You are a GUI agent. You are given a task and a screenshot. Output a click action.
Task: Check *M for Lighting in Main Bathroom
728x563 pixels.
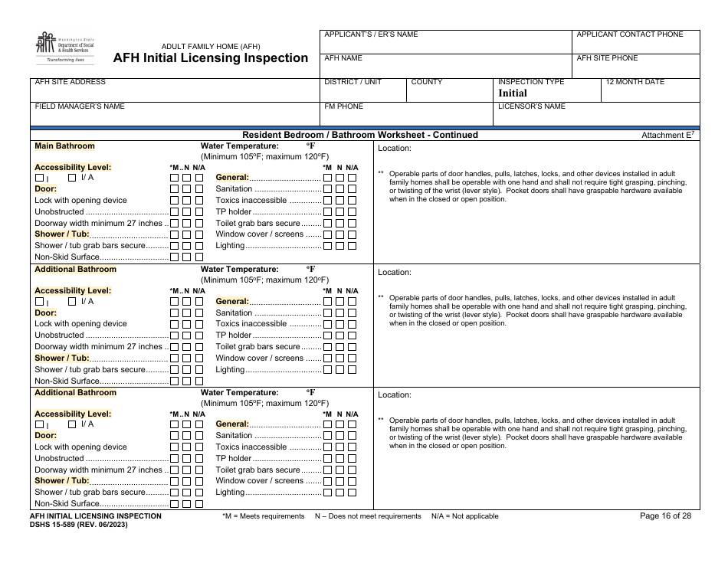[327, 247]
